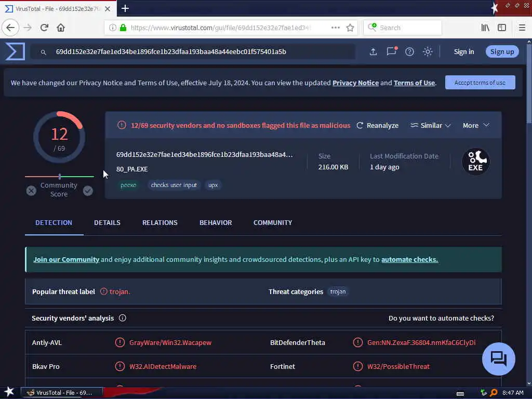Expand the More dropdown
The height and width of the screenshot is (399, 532).
(x=476, y=126)
